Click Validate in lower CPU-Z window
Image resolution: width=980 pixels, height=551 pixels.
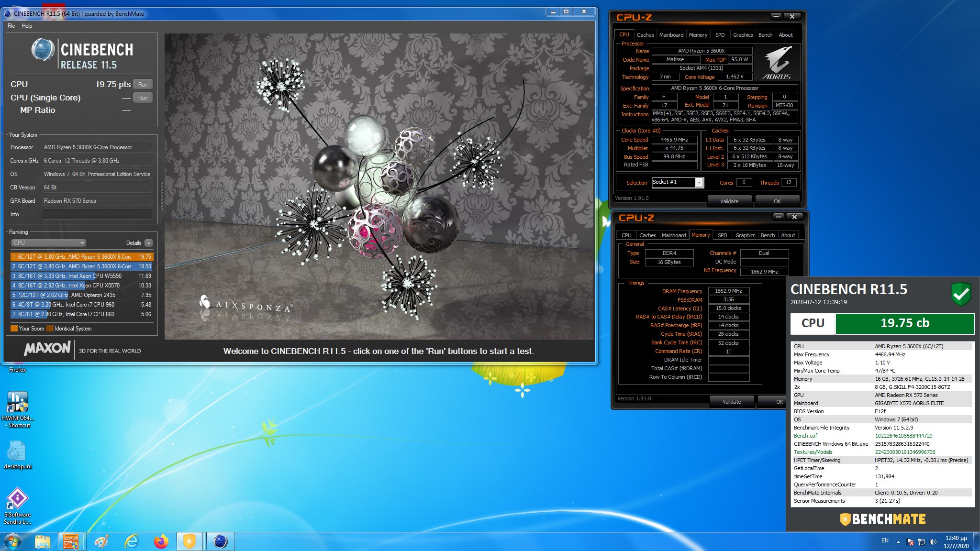pos(732,402)
